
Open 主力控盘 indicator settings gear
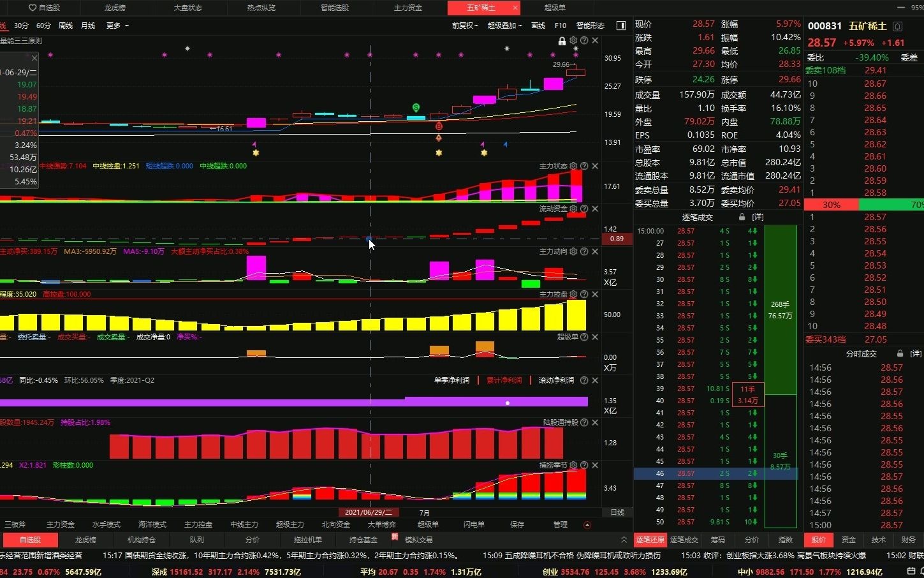pos(573,294)
